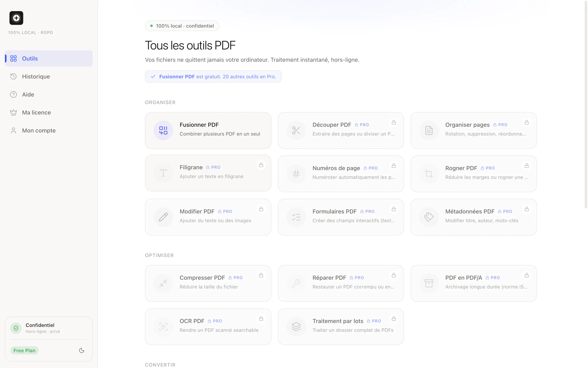Click the Rogner PDF crop icon

pyautogui.click(x=429, y=174)
